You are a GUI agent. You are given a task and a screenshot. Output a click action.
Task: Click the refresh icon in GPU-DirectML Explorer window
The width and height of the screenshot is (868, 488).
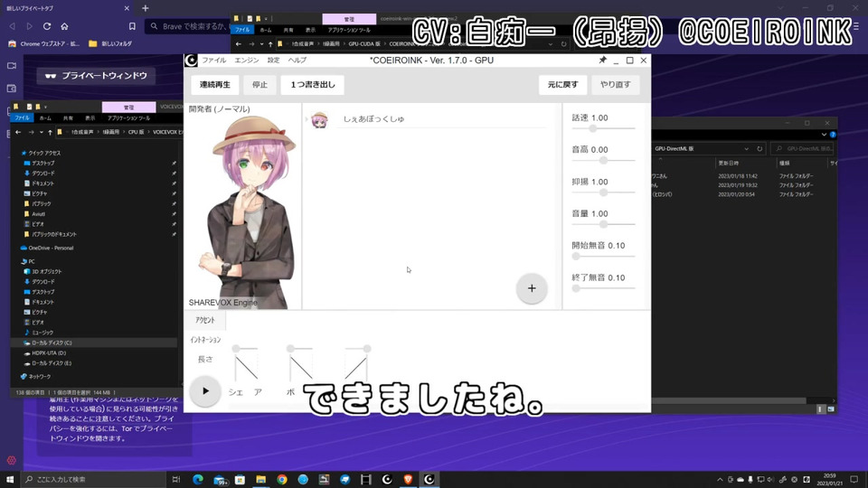pos(759,149)
